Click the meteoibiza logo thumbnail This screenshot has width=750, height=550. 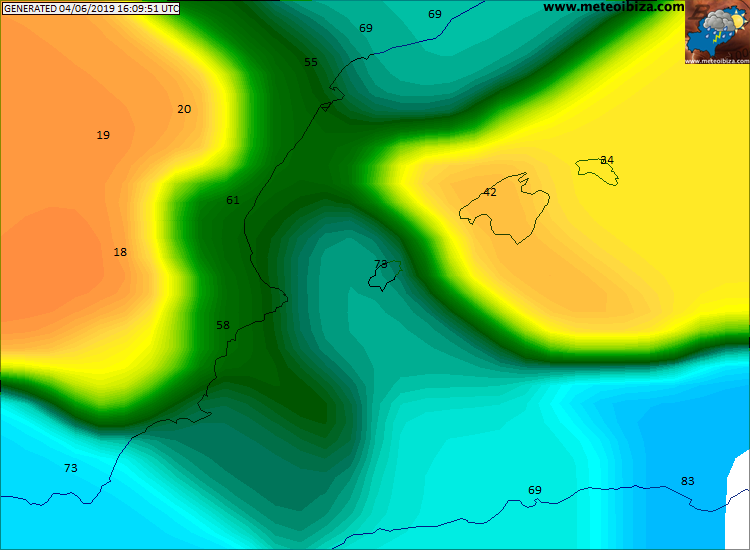tap(717, 32)
